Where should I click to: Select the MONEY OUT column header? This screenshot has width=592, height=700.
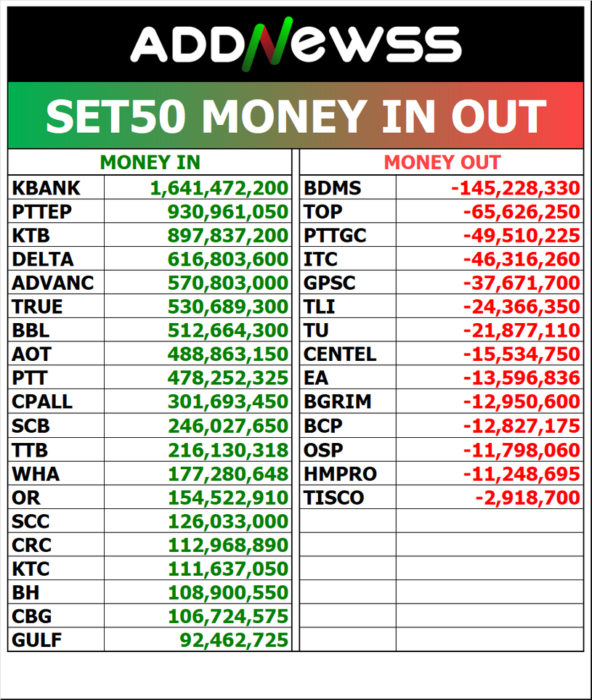(x=442, y=163)
